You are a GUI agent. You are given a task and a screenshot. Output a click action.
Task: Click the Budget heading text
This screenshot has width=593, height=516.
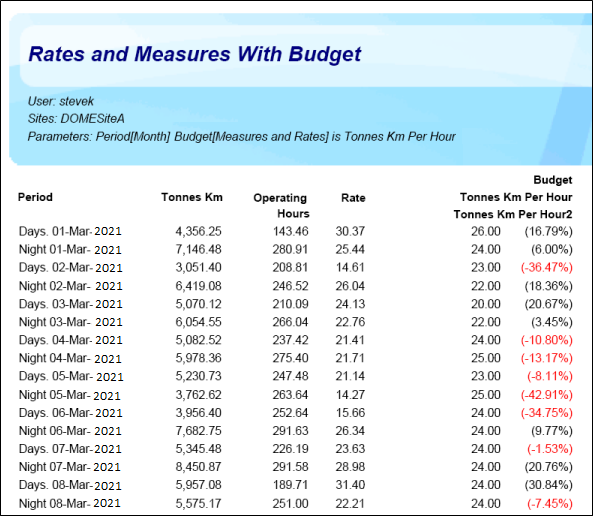553,180
